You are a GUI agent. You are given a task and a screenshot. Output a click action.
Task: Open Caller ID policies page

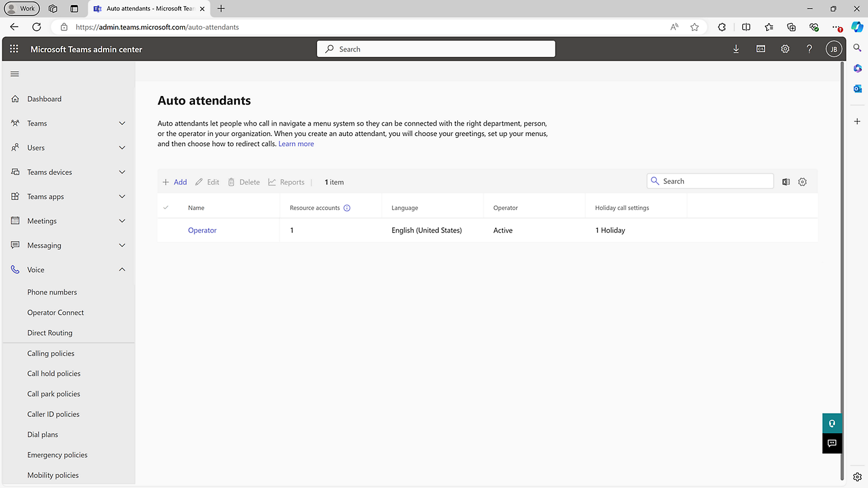point(53,414)
